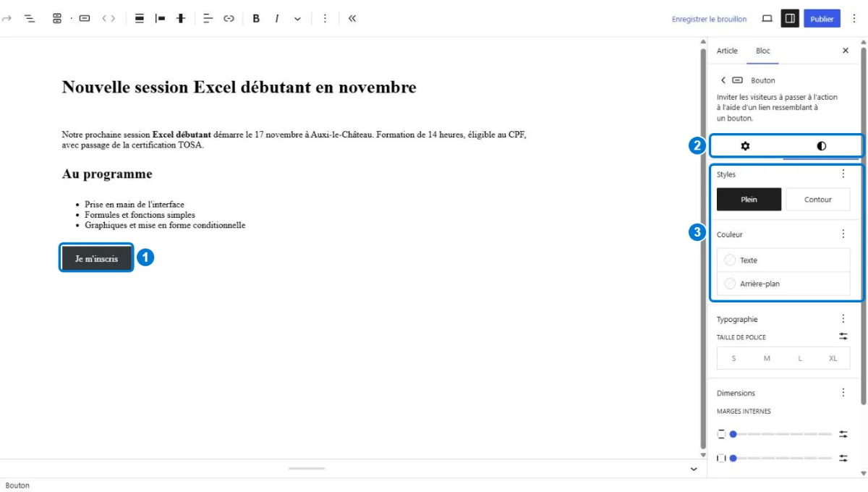868x492 pixels.
Task: Open Couleur panel three-dot options
Action: tap(843, 234)
